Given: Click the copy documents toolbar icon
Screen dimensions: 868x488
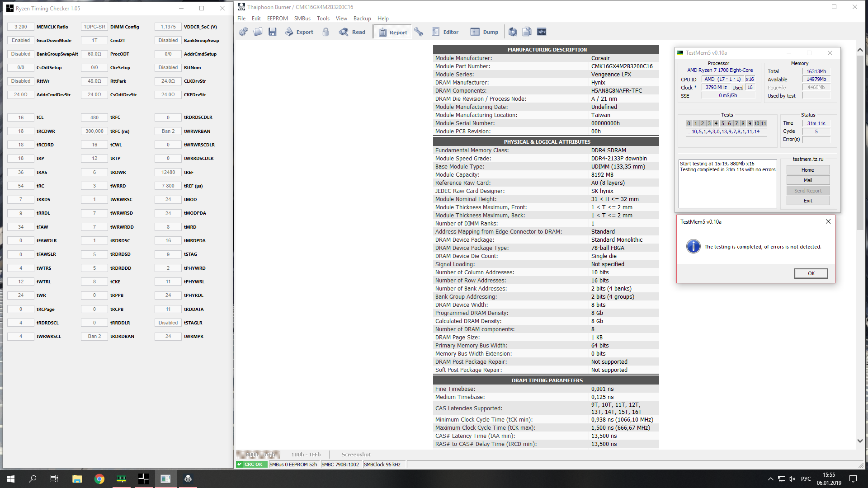Looking at the screenshot, I should pyautogui.click(x=527, y=32).
